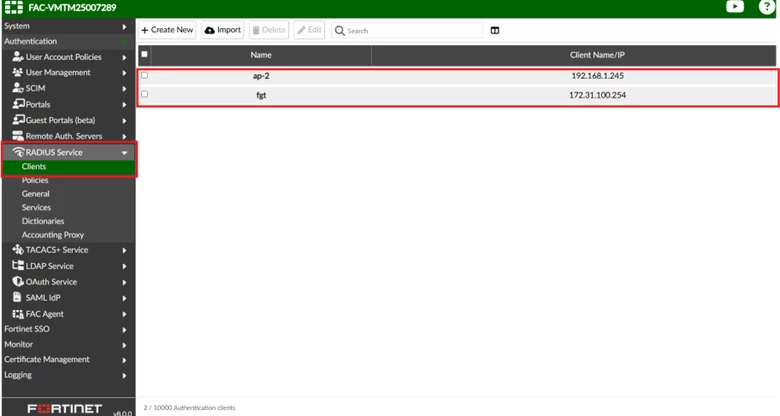Check the box for the fgt client
780x416 pixels.
(144, 94)
